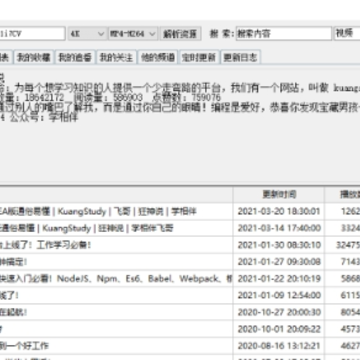Screen dimensions: 360x360
Task: Focus the 搜索内容 search input field
Action: coord(284,34)
